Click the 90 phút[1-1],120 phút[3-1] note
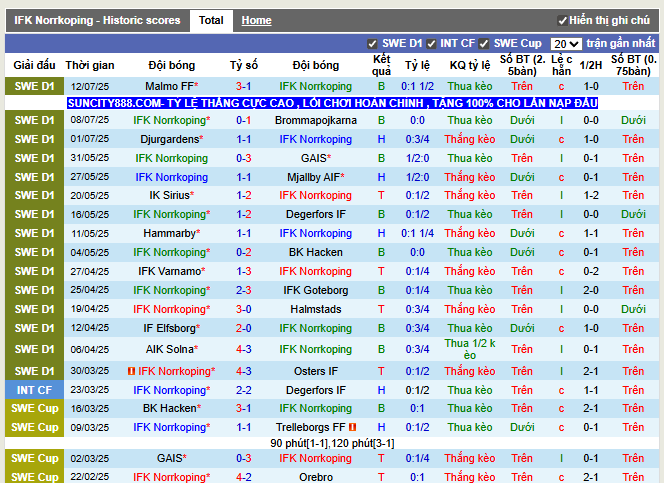 332,443
